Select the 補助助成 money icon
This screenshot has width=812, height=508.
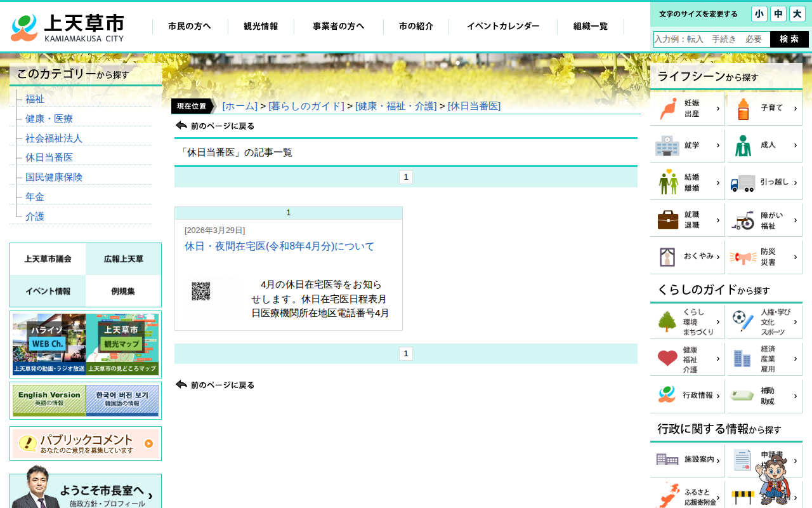[x=764, y=396]
